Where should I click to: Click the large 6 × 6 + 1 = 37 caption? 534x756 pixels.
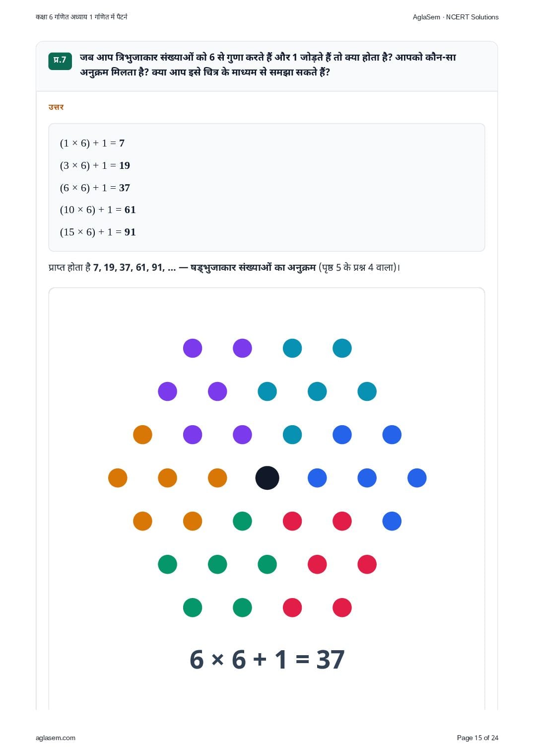pos(267,660)
